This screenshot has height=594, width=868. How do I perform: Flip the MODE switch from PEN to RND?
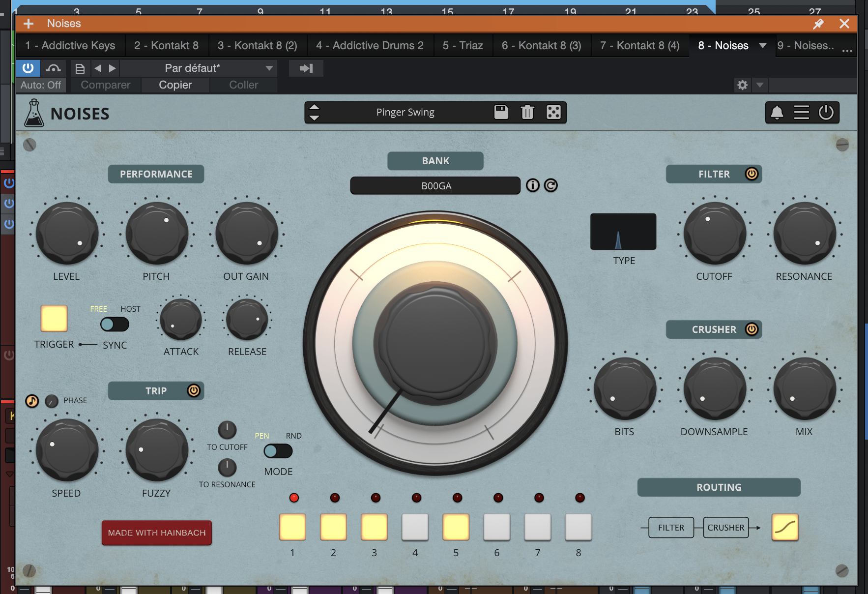pyautogui.click(x=278, y=451)
